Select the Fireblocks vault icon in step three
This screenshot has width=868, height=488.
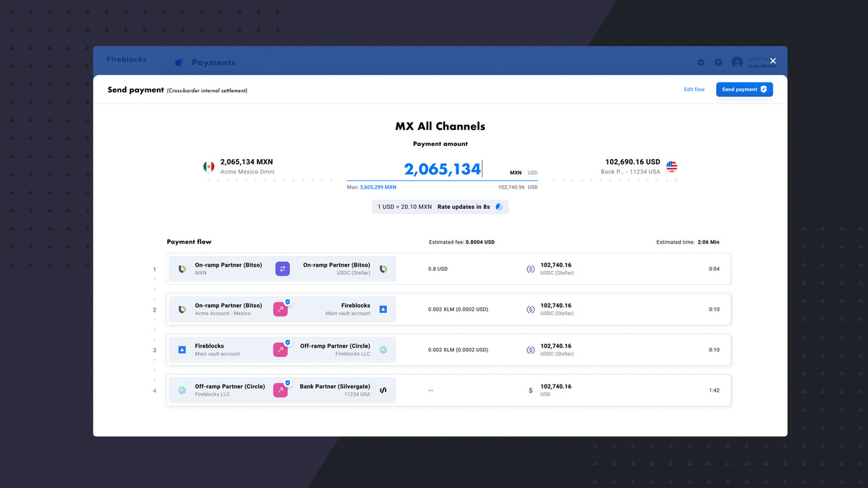click(181, 348)
